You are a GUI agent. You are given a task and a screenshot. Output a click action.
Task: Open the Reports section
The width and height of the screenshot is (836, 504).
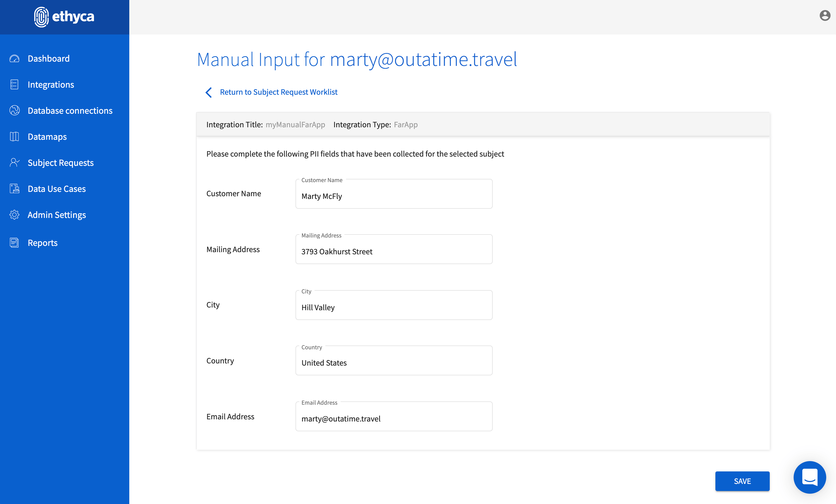(42, 243)
